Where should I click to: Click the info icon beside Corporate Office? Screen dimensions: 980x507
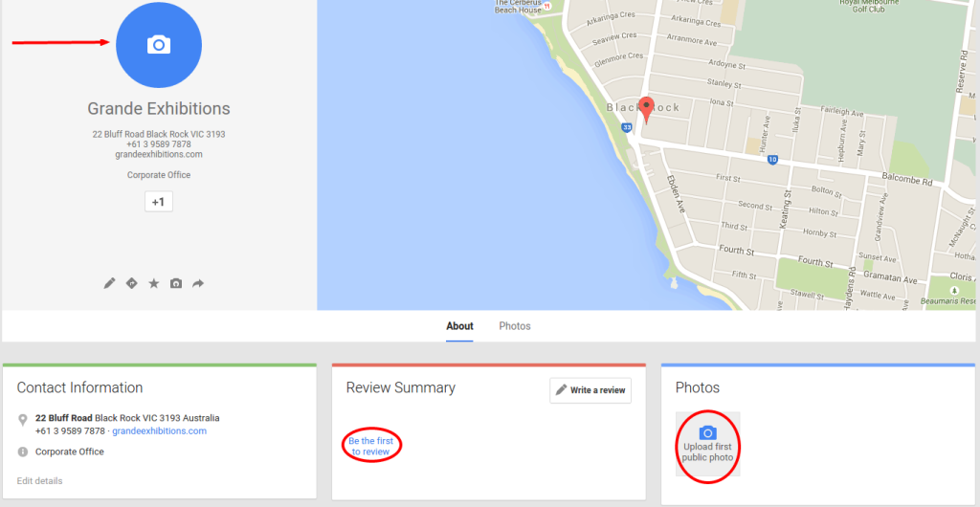tap(23, 452)
